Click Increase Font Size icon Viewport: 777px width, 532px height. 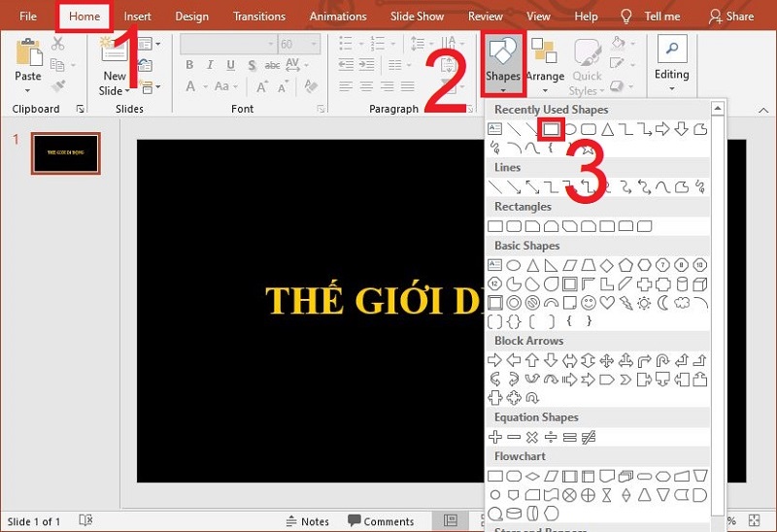point(261,86)
